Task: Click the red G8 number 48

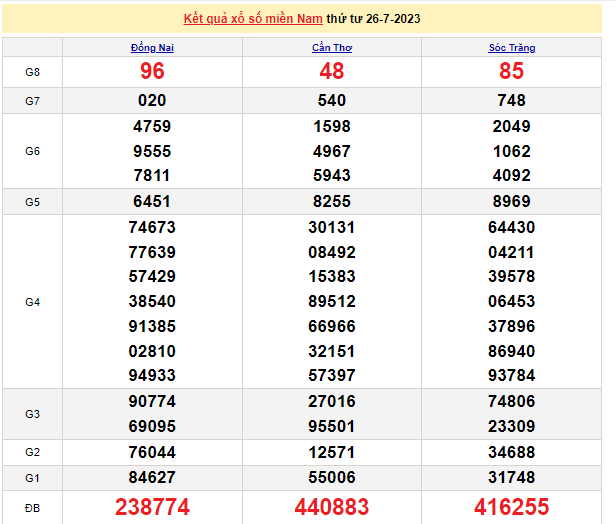Action: click(331, 72)
